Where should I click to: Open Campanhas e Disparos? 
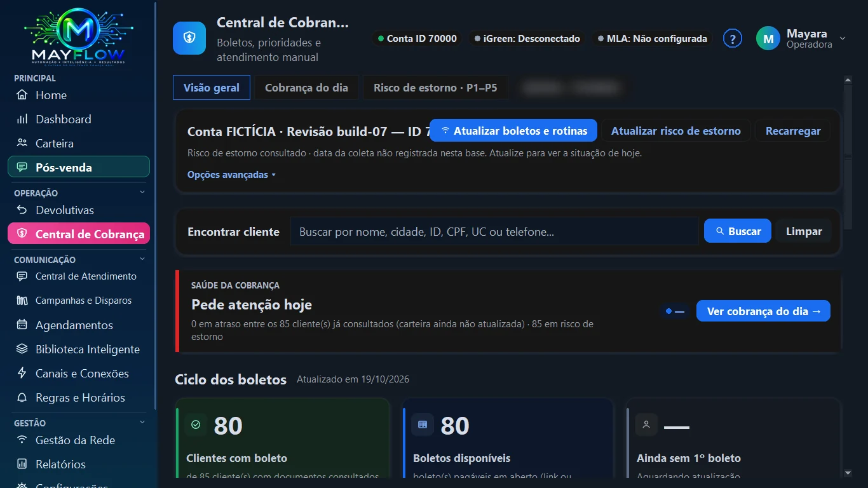coord(79,301)
